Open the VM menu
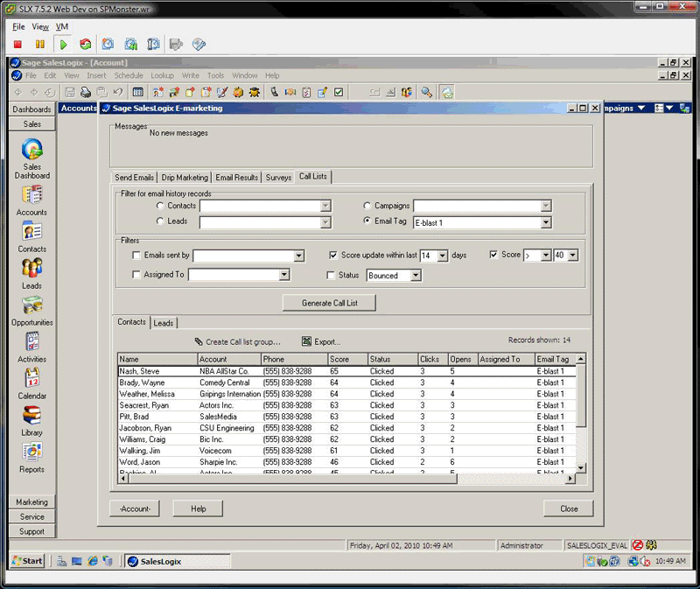700x589 pixels. (61, 27)
